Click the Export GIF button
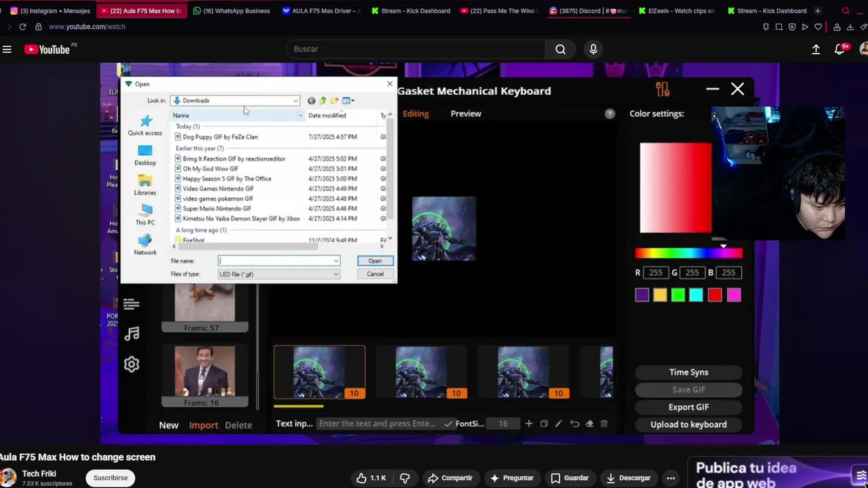Viewport: 868px width, 488px height. (x=688, y=407)
